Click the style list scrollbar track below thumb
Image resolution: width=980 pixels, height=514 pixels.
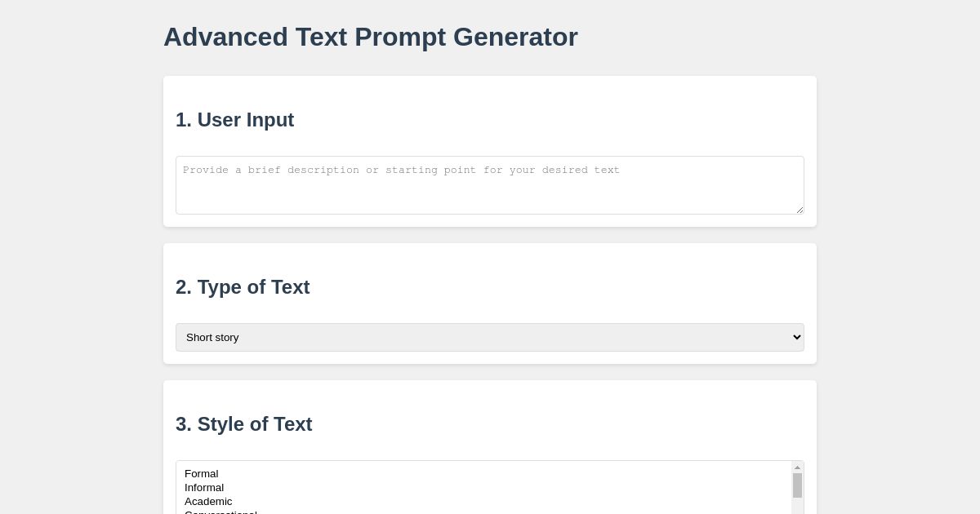798,506
